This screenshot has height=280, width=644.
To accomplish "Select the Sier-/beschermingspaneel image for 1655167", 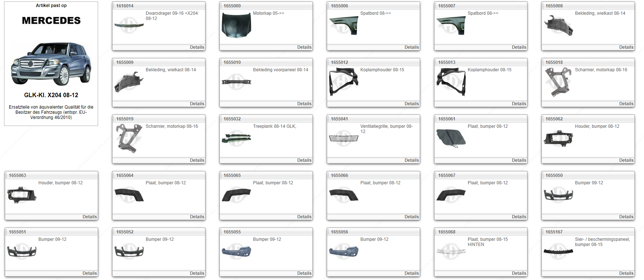I will 558,252.
